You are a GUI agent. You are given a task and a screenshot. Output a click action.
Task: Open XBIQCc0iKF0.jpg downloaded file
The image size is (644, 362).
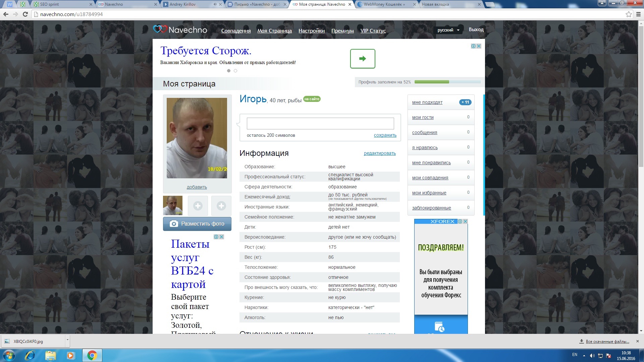coord(33,341)
